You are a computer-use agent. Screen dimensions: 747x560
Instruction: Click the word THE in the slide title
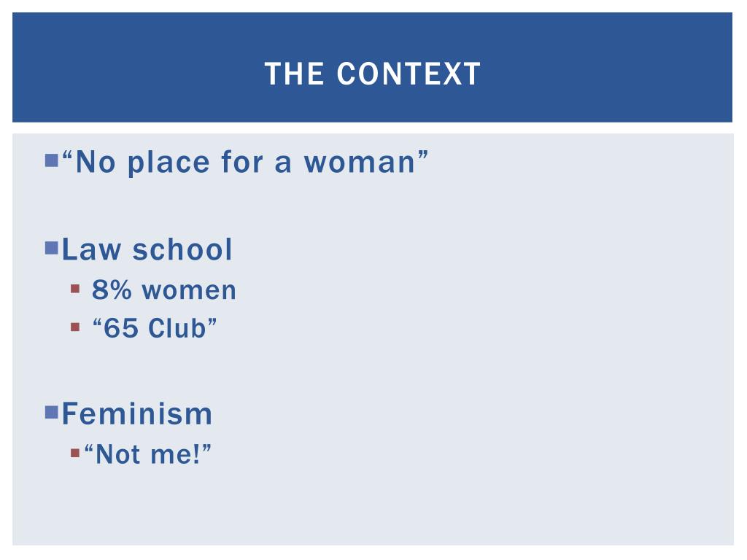coord(295,74)
